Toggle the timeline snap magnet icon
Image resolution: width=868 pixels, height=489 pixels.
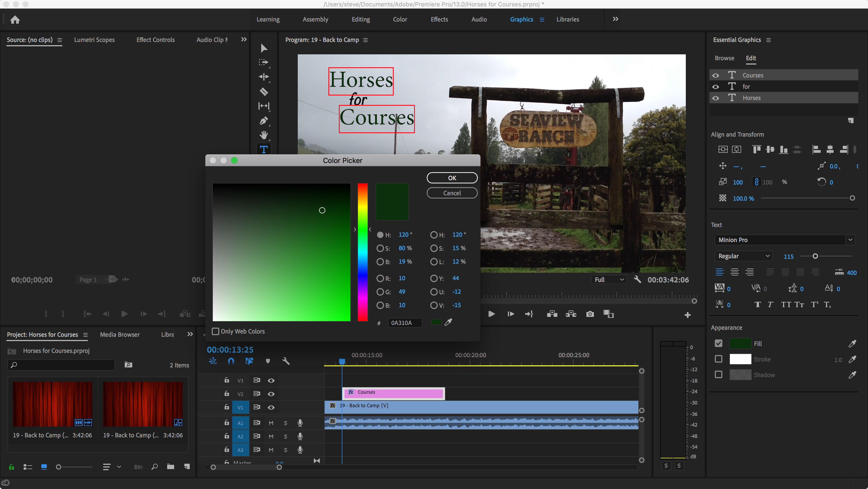[231, 361]
